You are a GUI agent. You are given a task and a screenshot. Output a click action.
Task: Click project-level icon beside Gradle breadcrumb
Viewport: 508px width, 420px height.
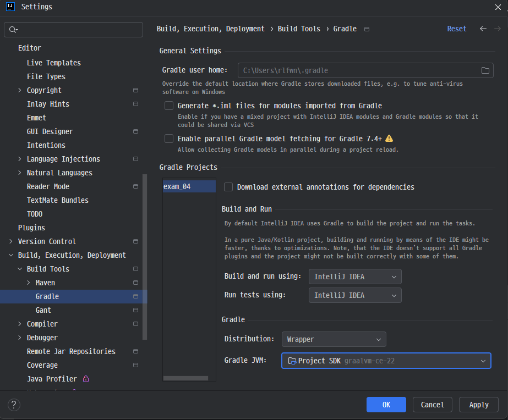(x=367, y=29)
